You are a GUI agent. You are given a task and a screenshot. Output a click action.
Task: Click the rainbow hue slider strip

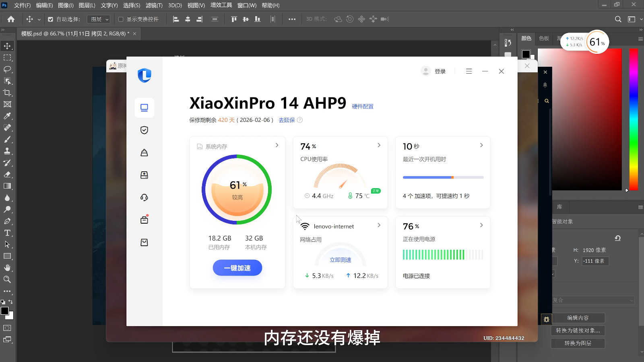pos(634,119)
